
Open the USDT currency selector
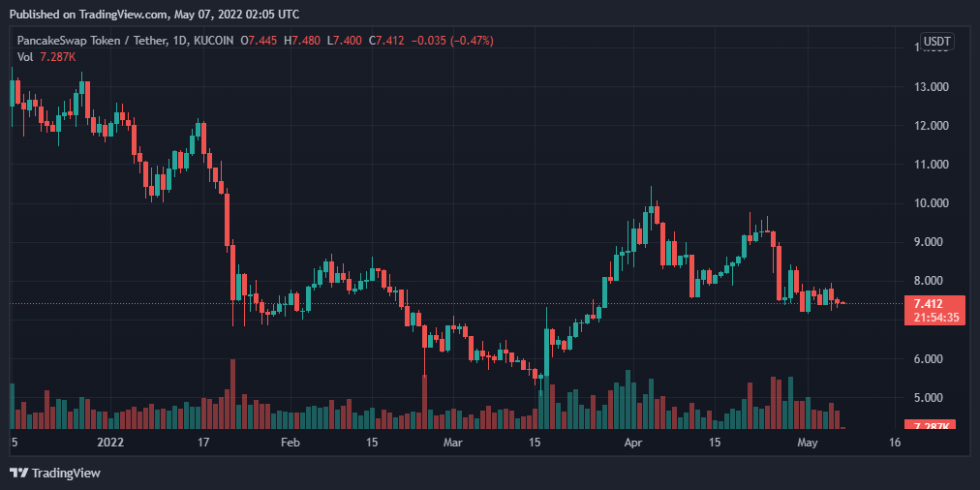[936, 42]
